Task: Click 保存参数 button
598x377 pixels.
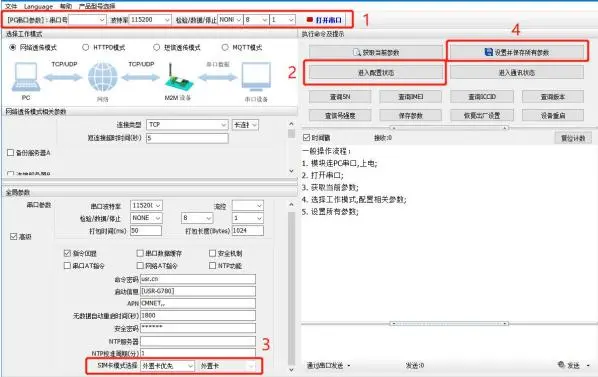Action: click(411, 115)
